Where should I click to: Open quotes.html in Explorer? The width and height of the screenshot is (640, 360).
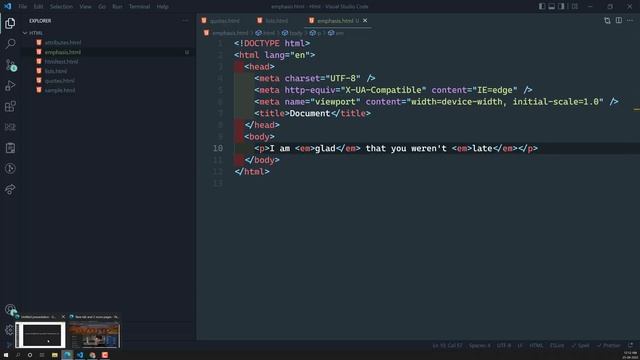click(x=60, y=81)
